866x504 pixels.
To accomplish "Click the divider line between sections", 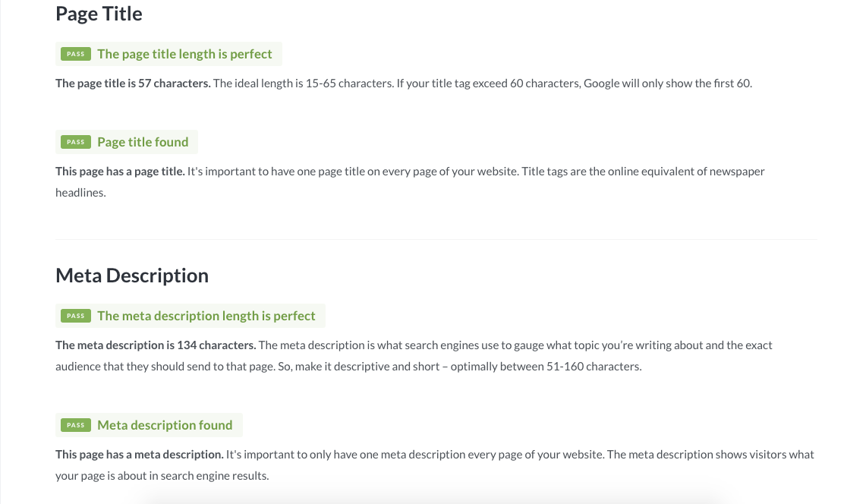I will 436,239.
